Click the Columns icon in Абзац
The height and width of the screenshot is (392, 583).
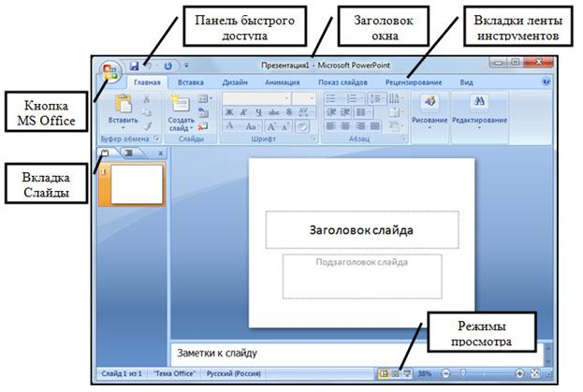[362, 112]
